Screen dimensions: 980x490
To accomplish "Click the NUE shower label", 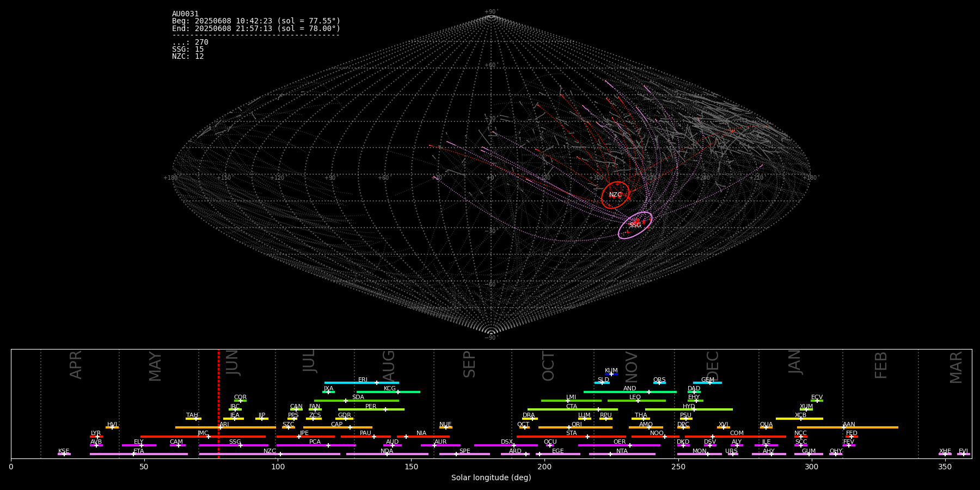I will [x=445, y=425].
